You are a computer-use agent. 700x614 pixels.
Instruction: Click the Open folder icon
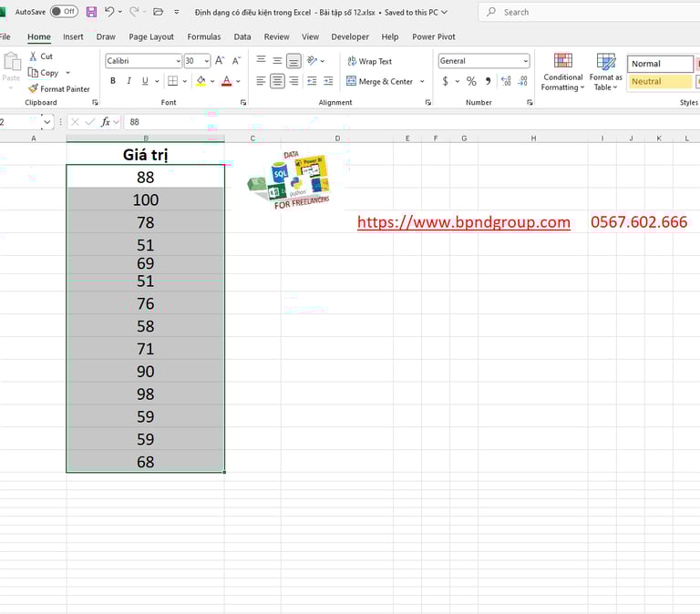pos(158,12)
